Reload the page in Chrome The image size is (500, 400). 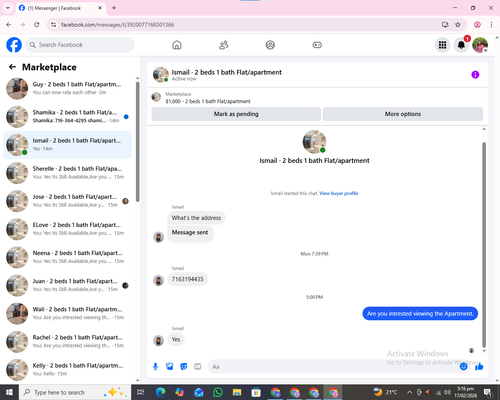click(x=37, y=25)
